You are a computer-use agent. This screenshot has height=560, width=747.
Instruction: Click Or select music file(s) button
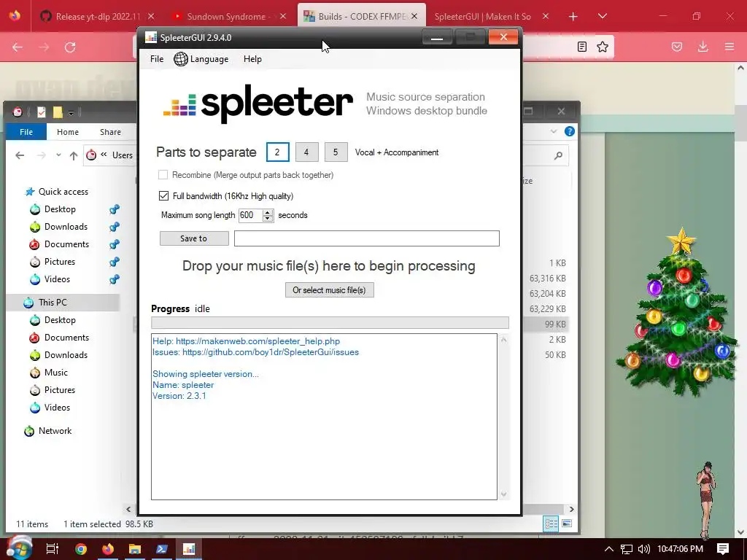point(329,290)
